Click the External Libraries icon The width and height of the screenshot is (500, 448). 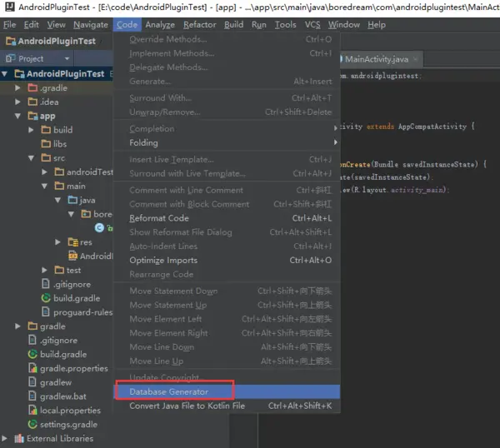point(19,439)
